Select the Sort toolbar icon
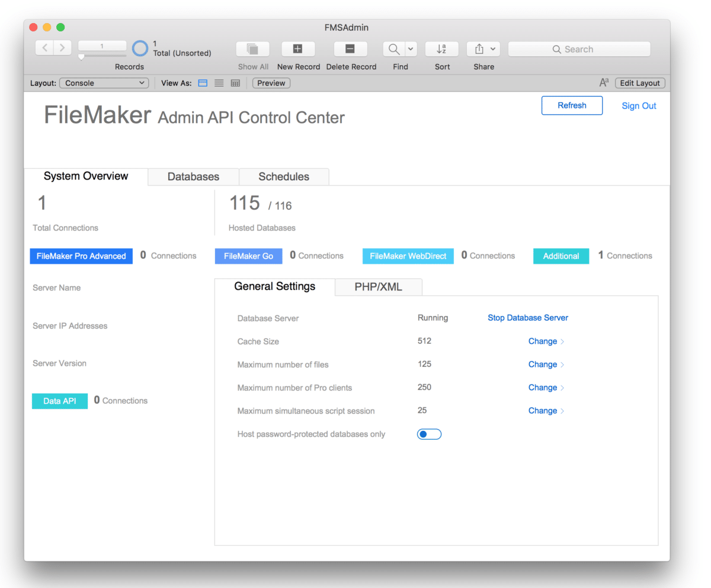711x588 pixels. pos(441,49)
